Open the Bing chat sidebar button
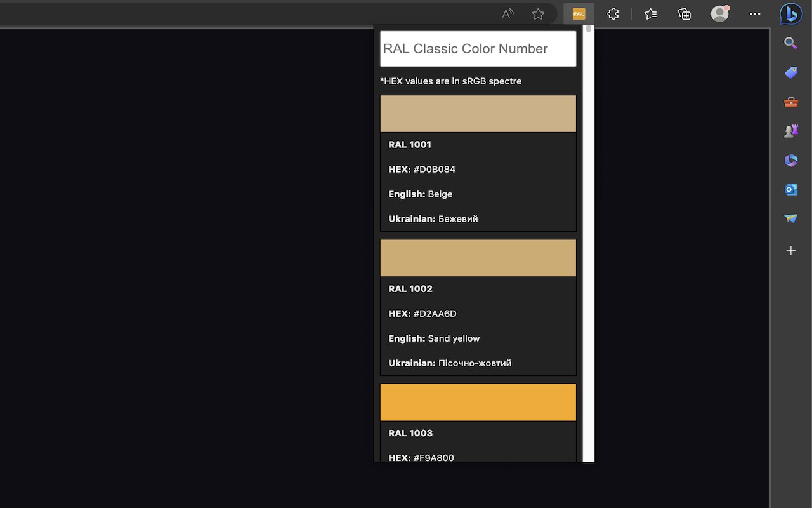Image resolution: width=812 pixels, height=508 pixels. click(x=791, y=14)
